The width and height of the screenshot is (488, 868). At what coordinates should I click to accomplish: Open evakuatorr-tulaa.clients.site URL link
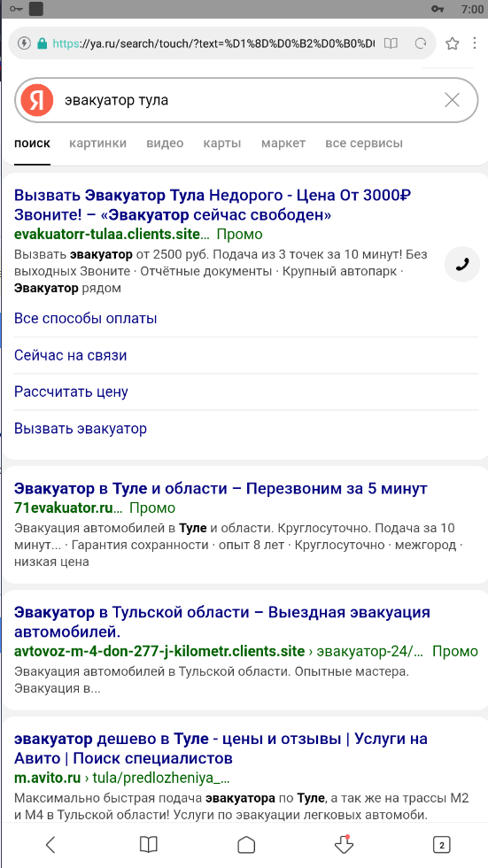(x=112, y=234)
